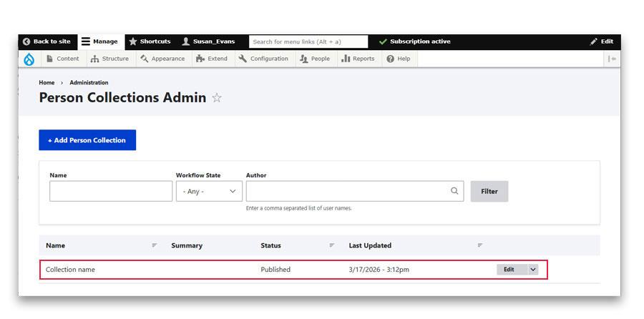Focus the menu links search box
Viewport: 644px width, 319px height.
(308, 41)
